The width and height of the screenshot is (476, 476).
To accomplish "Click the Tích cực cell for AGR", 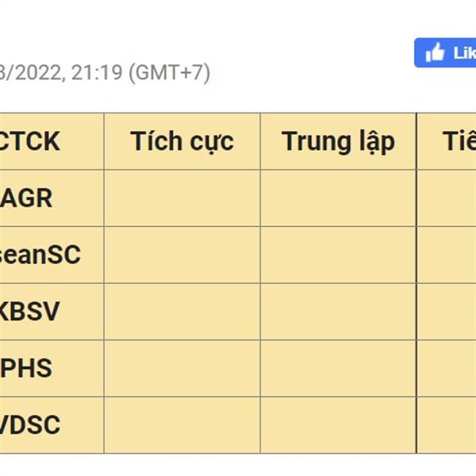I will 182,198.
